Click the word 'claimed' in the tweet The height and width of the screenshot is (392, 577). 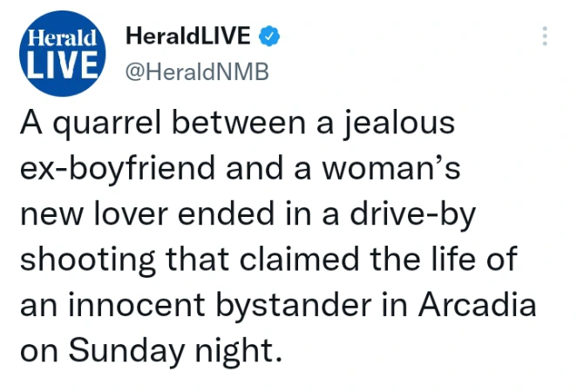(x=300, y=259)
